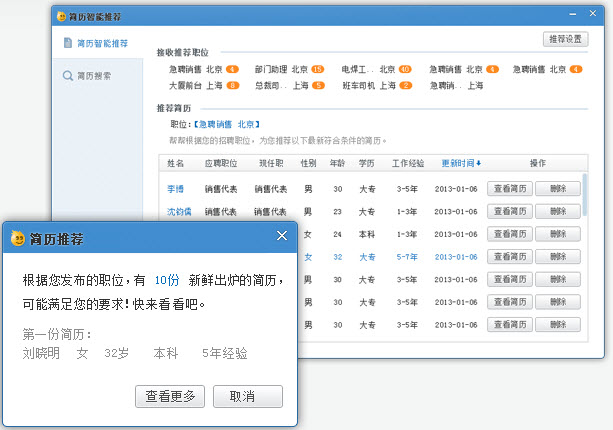The image size is (613, 430).
Task: Open the 简历智能推荐 sidebar tab
Action: click(x=101, y=44)
